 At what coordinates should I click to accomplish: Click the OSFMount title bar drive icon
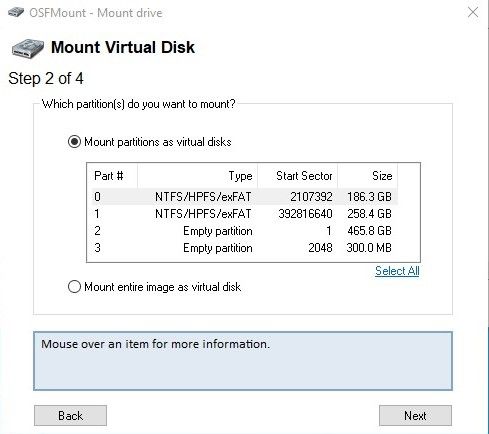pos(16,12)
